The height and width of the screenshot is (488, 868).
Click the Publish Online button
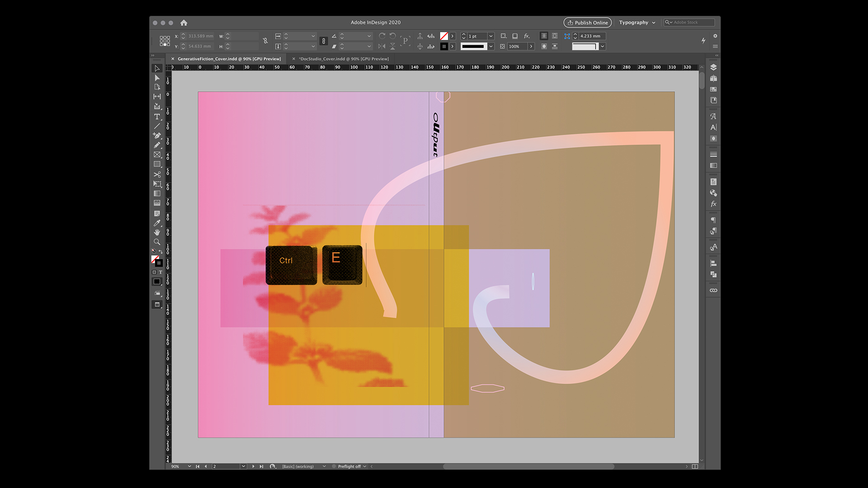coord(587,23)
